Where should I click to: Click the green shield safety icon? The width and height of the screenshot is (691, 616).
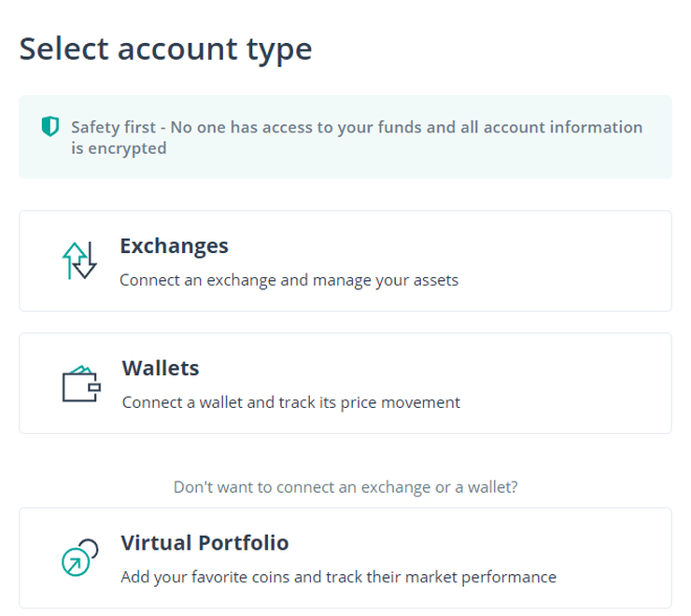[x=49, y=127]
